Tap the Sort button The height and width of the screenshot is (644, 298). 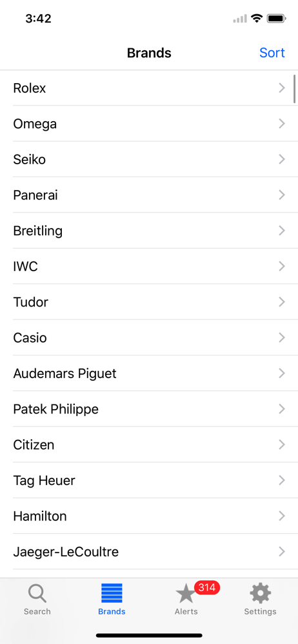point(272,53)
